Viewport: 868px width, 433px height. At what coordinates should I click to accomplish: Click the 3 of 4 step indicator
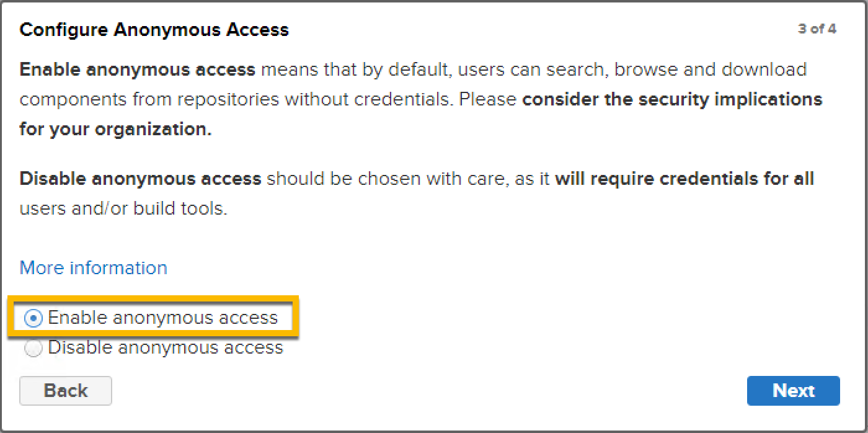(x=817, y=29)
